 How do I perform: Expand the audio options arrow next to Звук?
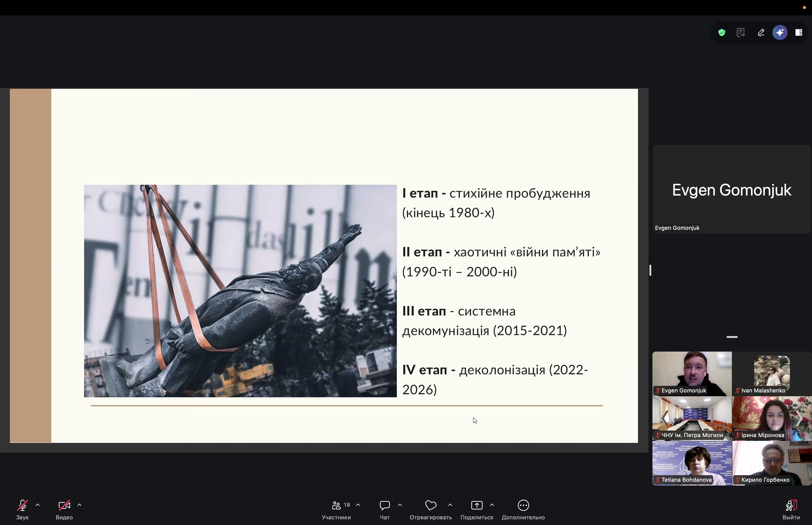click(38, 505)
